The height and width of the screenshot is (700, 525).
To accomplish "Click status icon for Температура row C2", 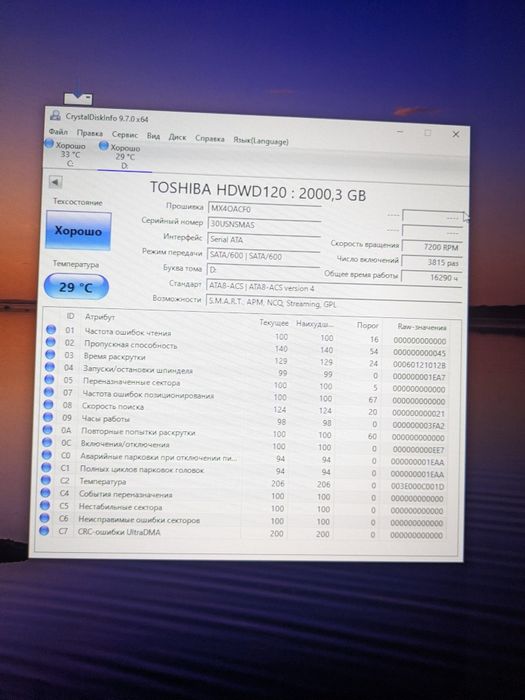I will pyautogui.click(x=46, y=480).
